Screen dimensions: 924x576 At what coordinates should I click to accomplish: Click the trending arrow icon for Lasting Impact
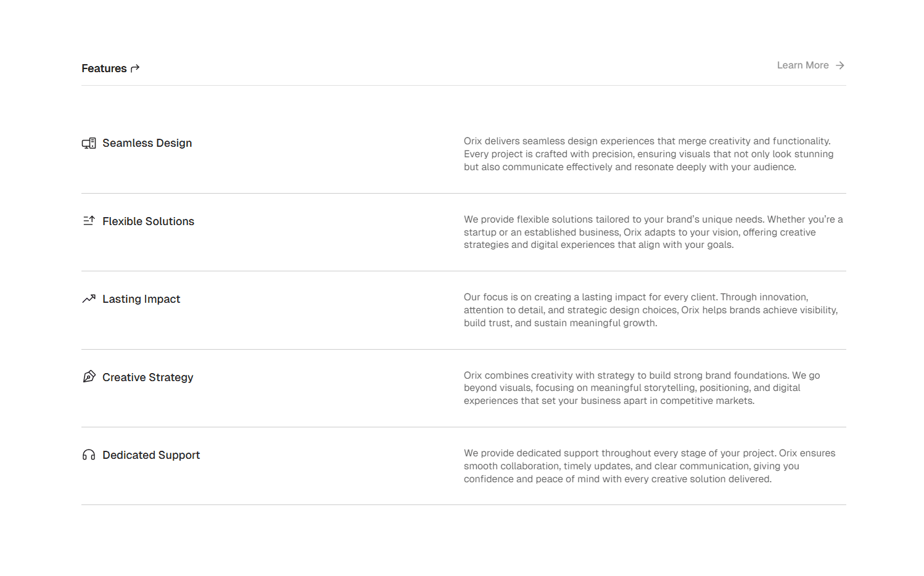[89, 298]
